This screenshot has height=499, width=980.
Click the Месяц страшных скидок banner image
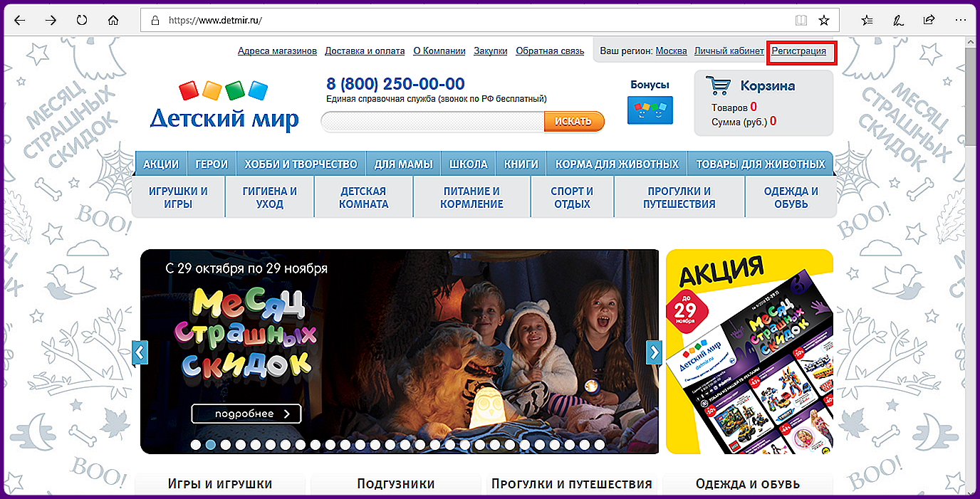coord(399,352)
